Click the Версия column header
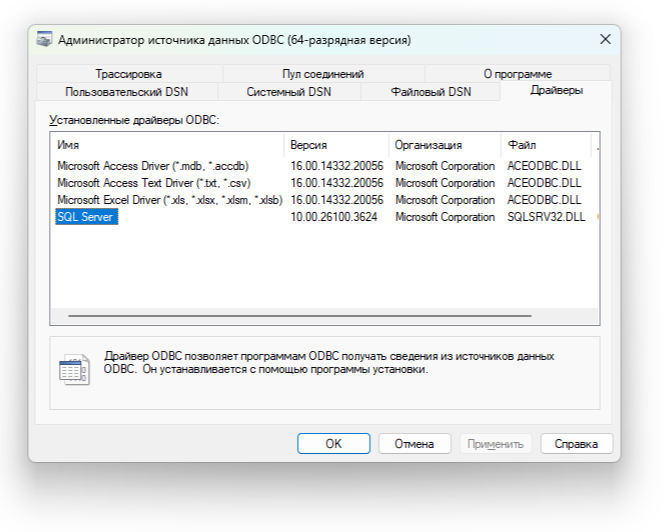 335,145
